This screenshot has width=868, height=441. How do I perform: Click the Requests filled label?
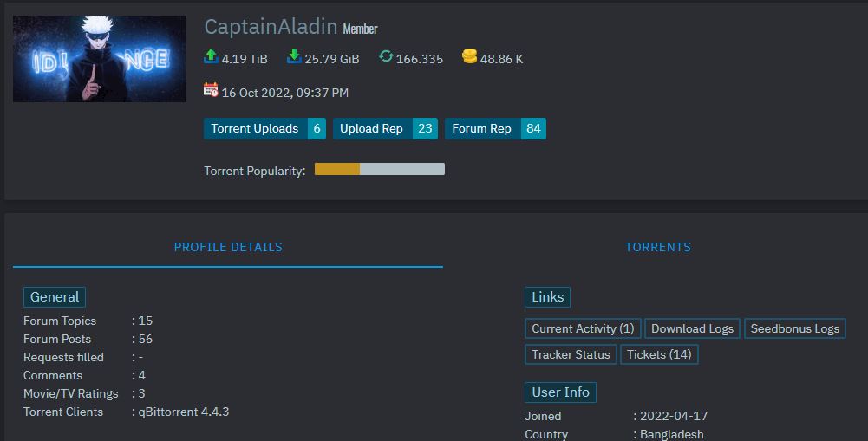[63, 358]
